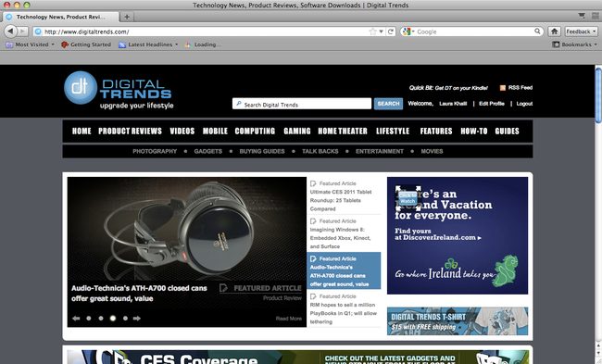
Task: Click the browser back arrow button
Action: click(x=11, y=31)
